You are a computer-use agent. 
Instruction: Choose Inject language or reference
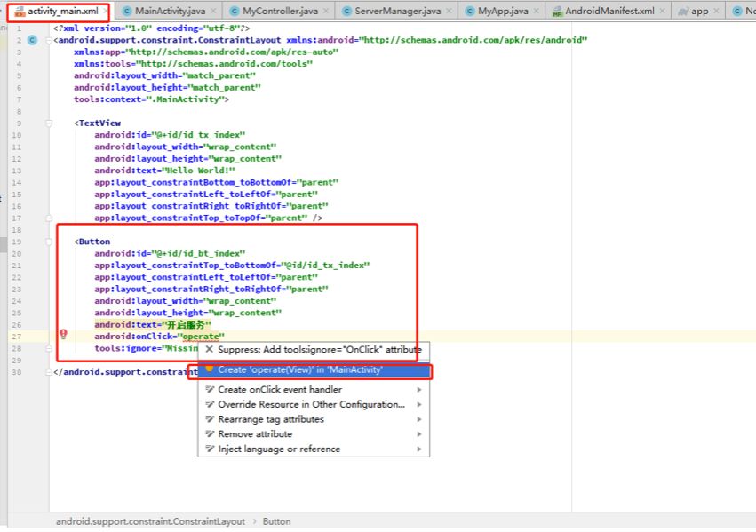[x=314, y=449]
